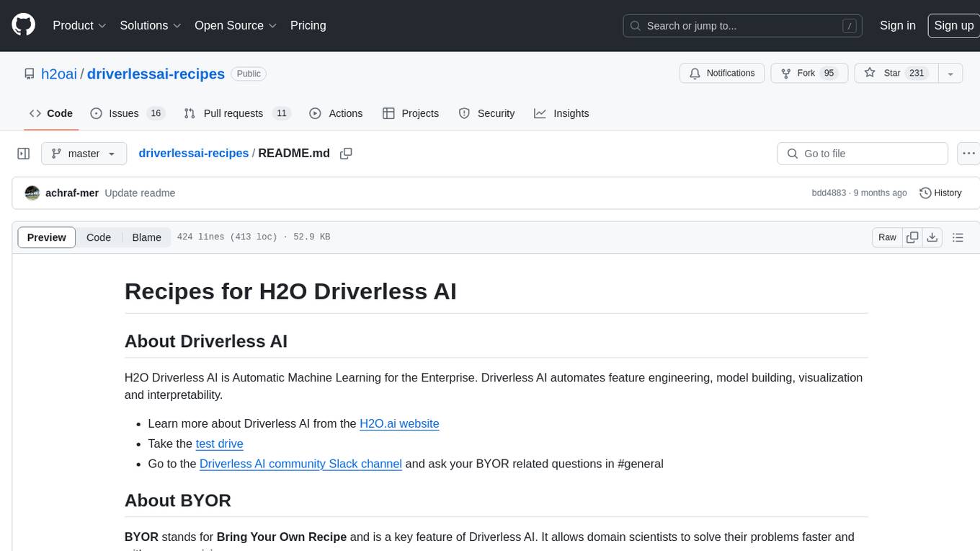Follow the test drive link
Viewport: 980px width, 551px height.
(220, 444)
